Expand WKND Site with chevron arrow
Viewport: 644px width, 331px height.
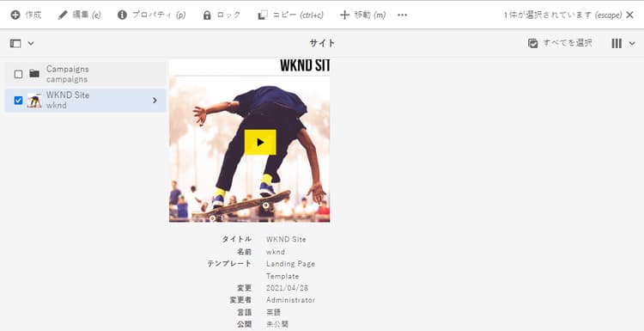pos(155,100)
